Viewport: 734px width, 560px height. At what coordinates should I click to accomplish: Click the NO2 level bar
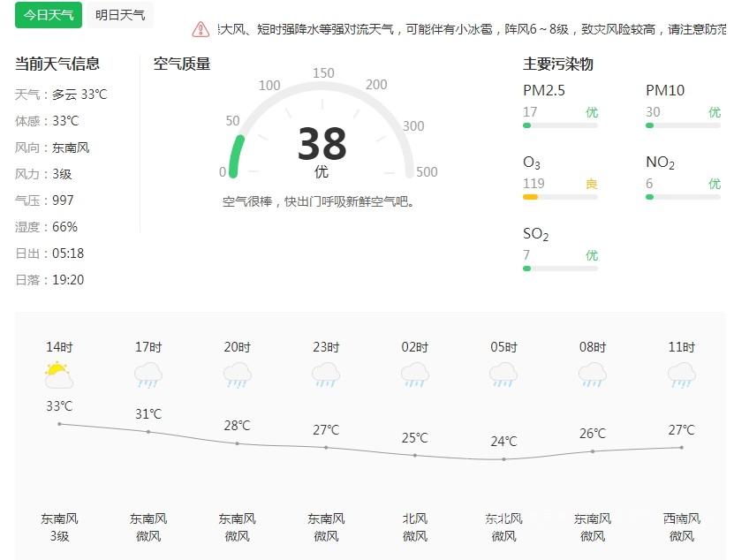pos(683,197)
